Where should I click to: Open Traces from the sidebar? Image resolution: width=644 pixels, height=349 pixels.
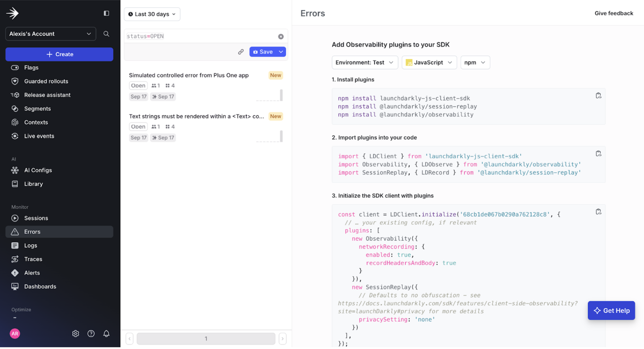[33, 259]
